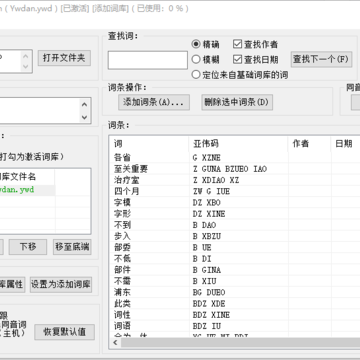Select the 部委 entry row
This screenshot has height=360, width=360.
[235, 248]
